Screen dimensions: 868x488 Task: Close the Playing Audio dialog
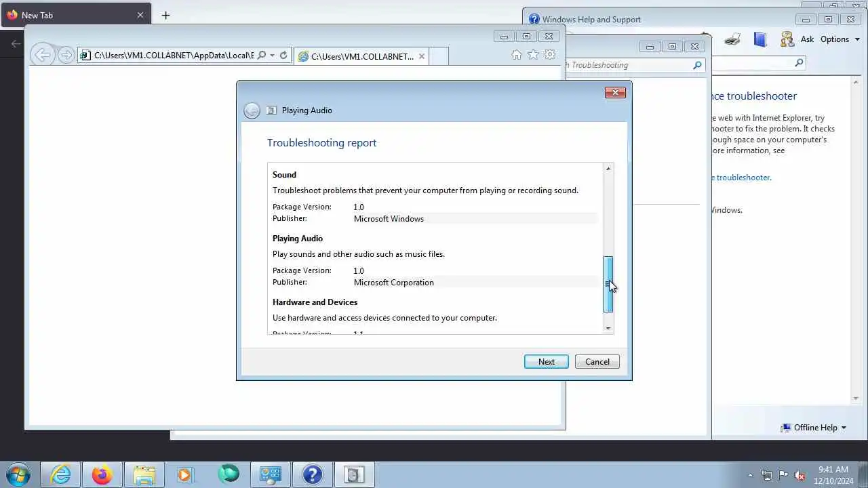click(x=615, y=92)
